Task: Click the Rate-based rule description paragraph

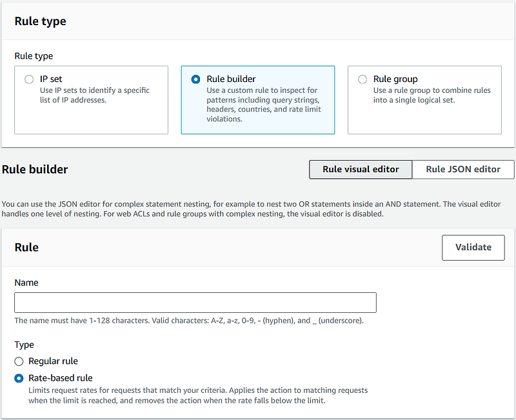Action: click(x=198, y=395)
